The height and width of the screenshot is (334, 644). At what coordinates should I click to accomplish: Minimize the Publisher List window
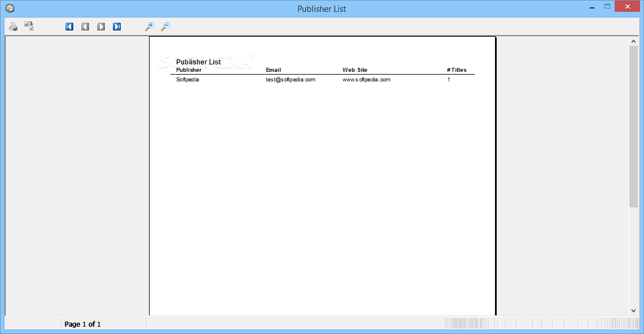[x=592, y=7]
